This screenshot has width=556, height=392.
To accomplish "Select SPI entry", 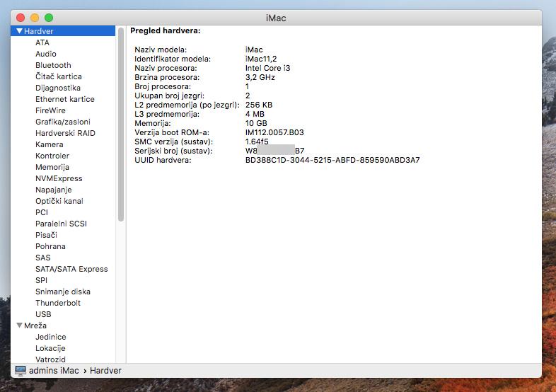I will pyautogui.click(x=41, y=281).
